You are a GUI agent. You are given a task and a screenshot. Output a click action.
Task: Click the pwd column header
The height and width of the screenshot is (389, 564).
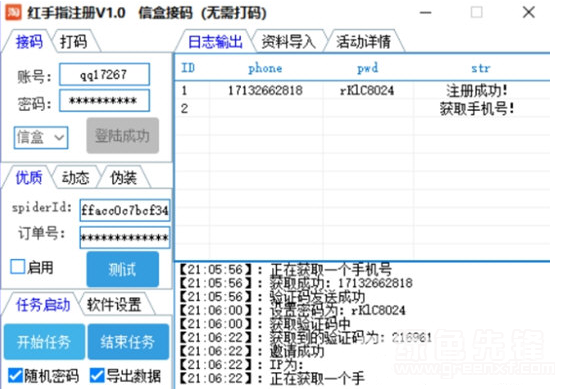point(367,68)
